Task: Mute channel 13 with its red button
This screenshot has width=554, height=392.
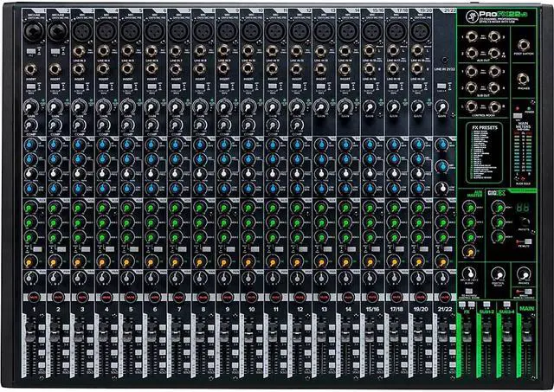Action: click(324, 298)
